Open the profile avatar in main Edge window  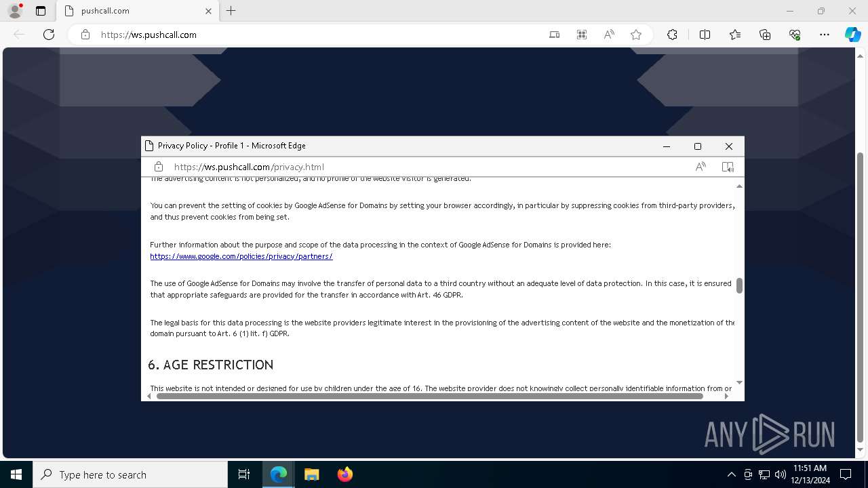[14, 11]
